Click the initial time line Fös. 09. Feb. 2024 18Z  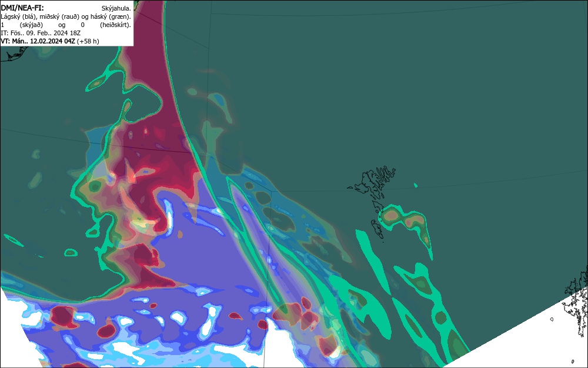(41, 33)
